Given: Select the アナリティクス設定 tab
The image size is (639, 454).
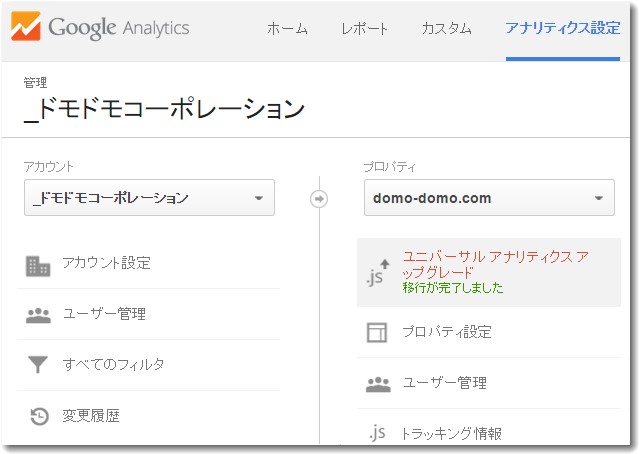Looking at the screenshot, I should tap(563, 29).
